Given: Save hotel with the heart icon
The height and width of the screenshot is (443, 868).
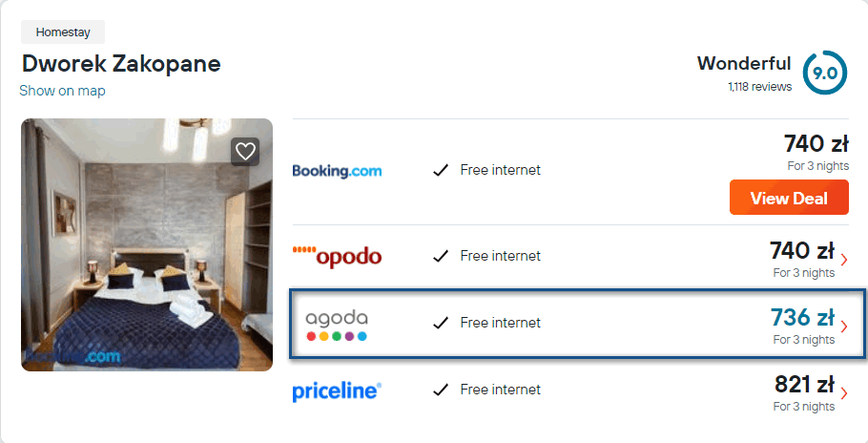Looking at the screenshot, I should click(246, 151).
